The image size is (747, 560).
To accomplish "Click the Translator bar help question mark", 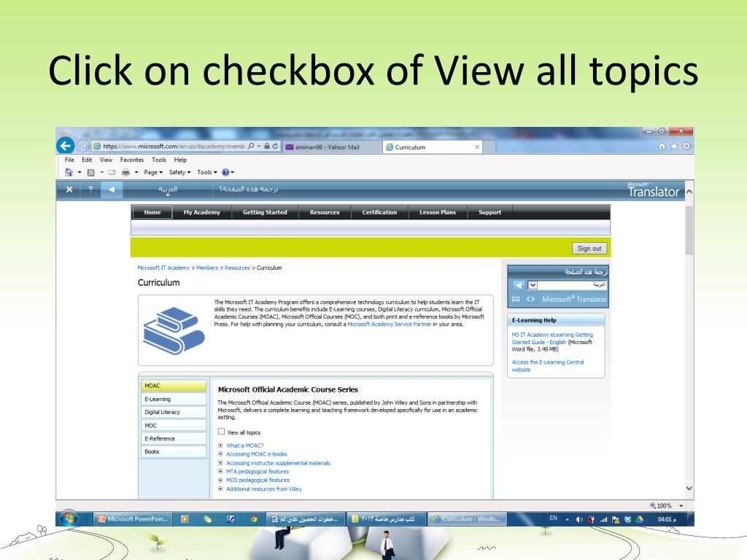I will pos(90,190).
